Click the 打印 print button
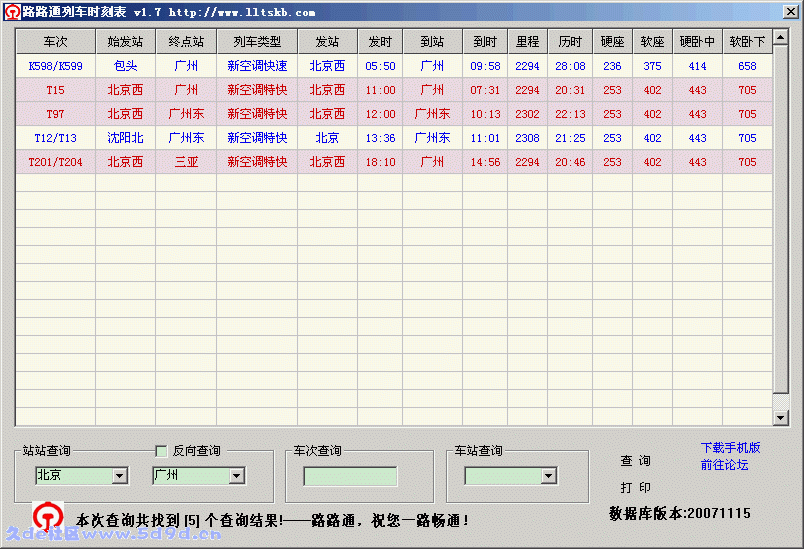The width and height of the screenshot is (804, 549). pos(635,487)
